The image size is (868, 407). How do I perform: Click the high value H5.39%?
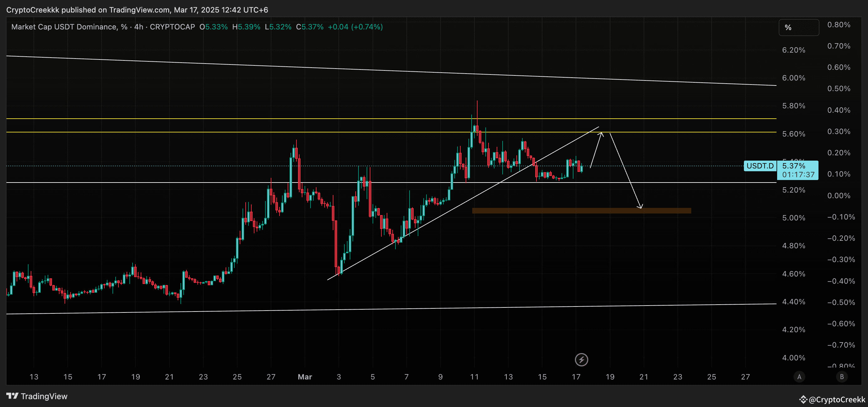pyautogui.click(x=246, y=27)
